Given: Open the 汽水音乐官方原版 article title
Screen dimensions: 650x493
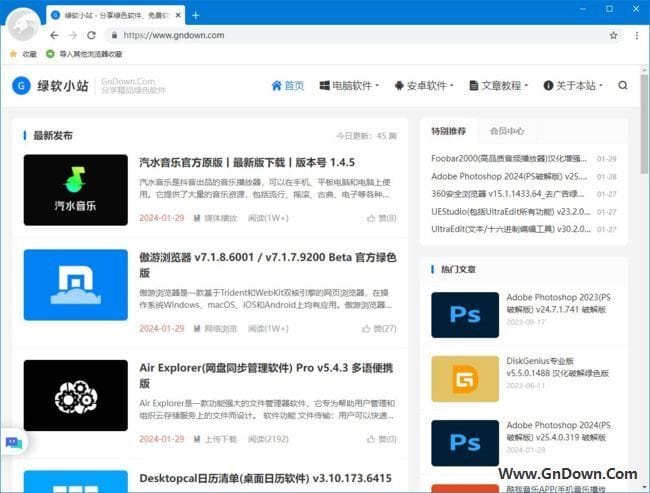Looking at the screenshot, I should (x=247, y=163).
